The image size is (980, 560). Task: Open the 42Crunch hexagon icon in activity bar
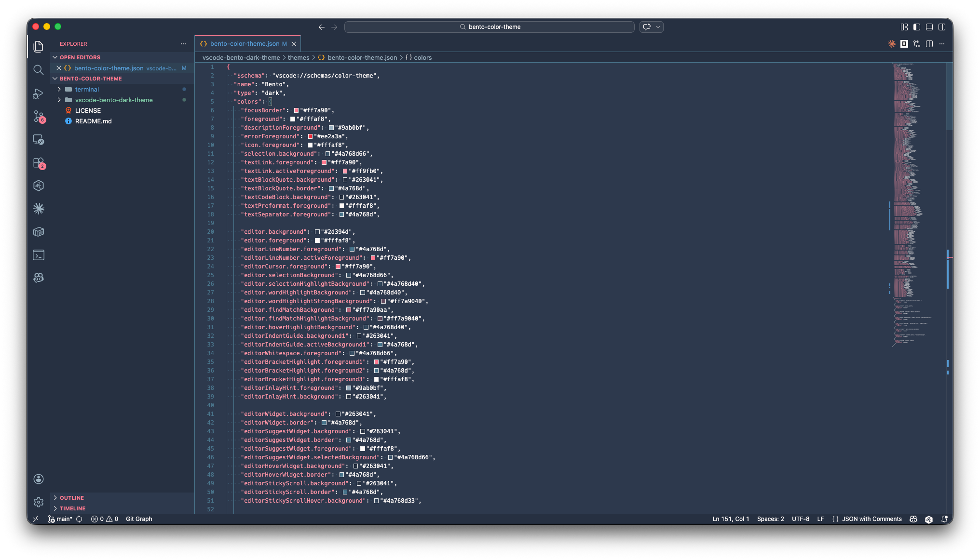(x=39, y=186)
